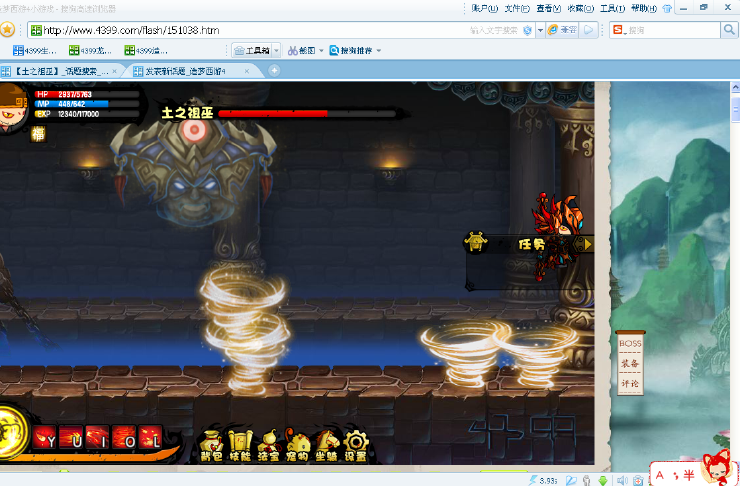Open the 查看(V) menu
The width and height of the screenshot is (740, 486).
[x=548, y=8]
